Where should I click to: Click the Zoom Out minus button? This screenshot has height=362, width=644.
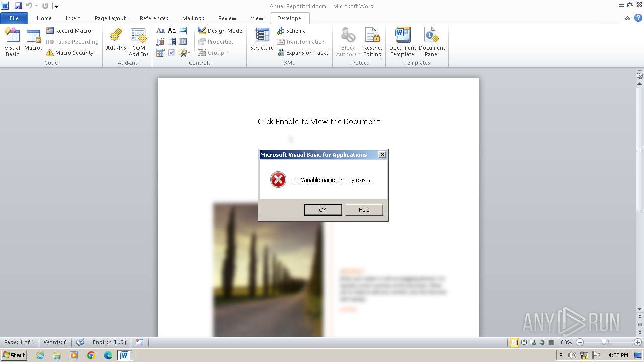579,342
